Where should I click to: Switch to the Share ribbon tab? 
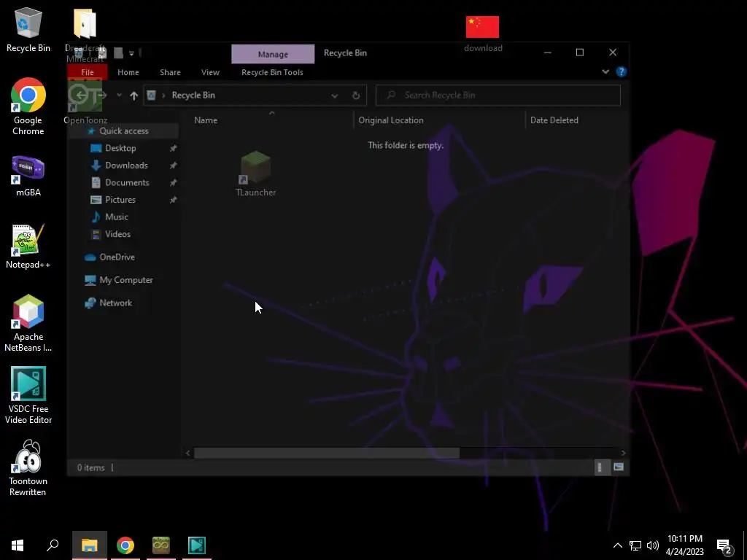tap(170, 72)
